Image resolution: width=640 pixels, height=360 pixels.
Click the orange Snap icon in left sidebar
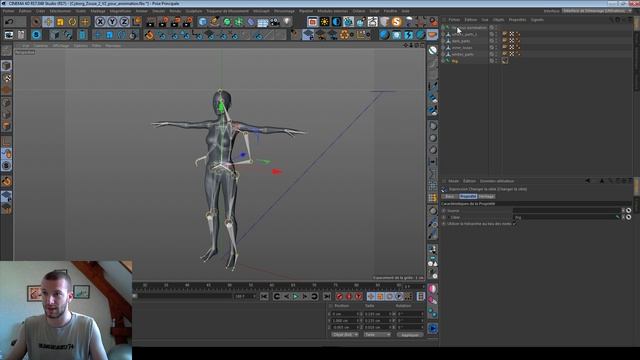point(7,181)
